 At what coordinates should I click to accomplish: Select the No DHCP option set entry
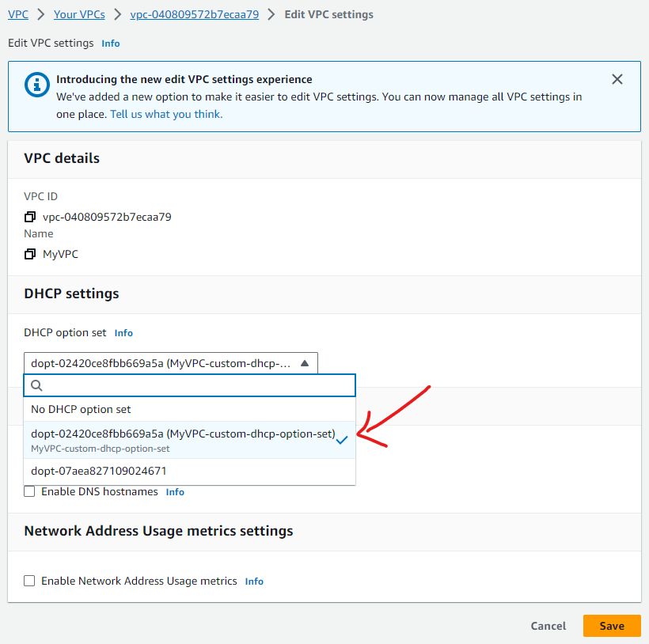[81, 409]
